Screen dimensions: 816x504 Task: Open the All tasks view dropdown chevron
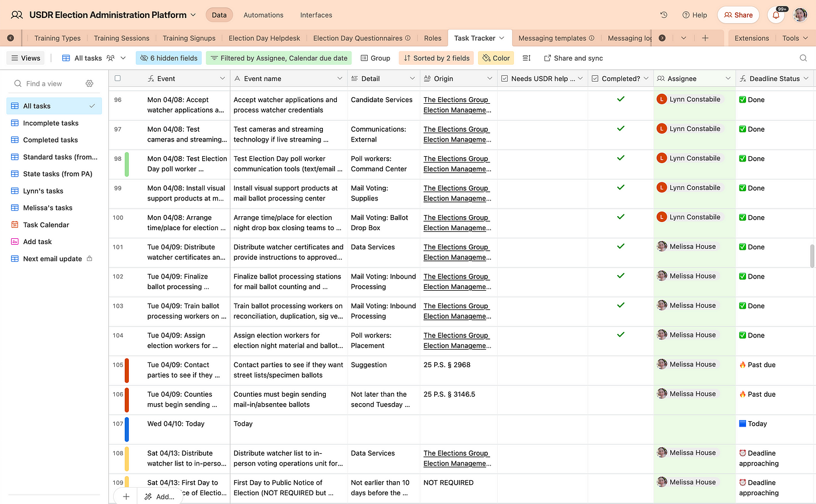click(x=123, y=58)
